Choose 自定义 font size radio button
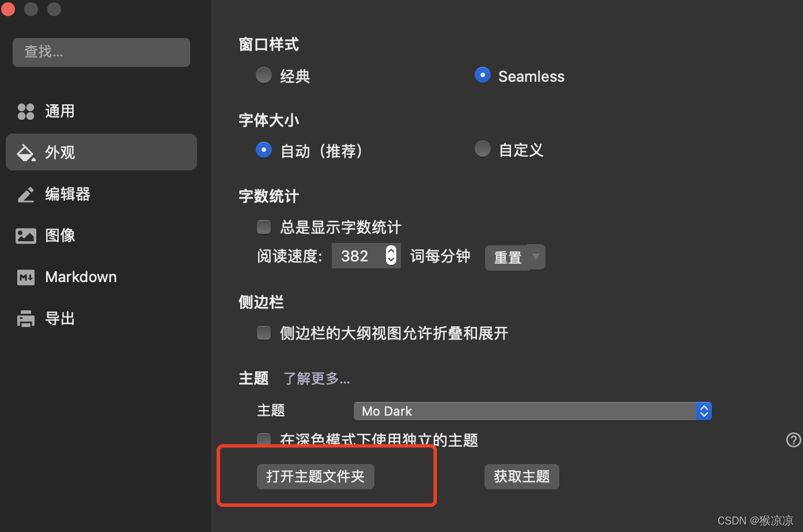Image resolution: width=803 pixels, height=532 pixels. [x=483, y=149]
